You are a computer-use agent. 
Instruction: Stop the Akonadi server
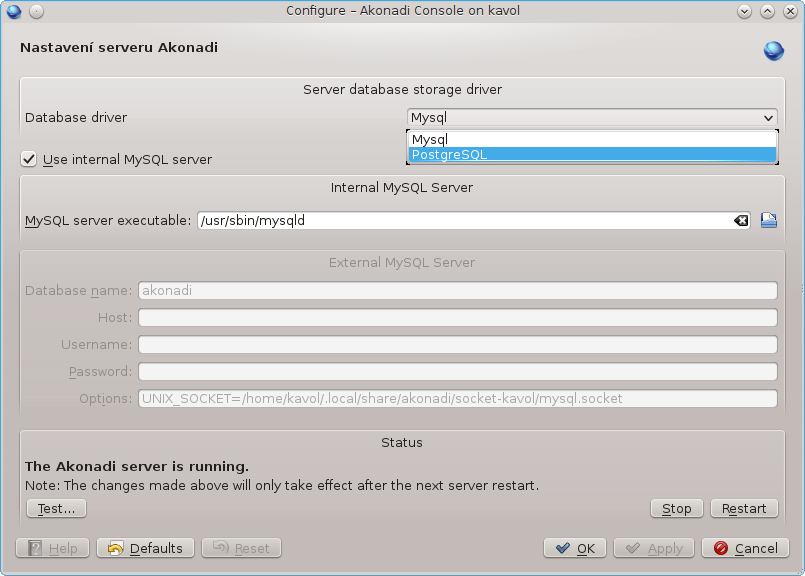coord(677,509)
